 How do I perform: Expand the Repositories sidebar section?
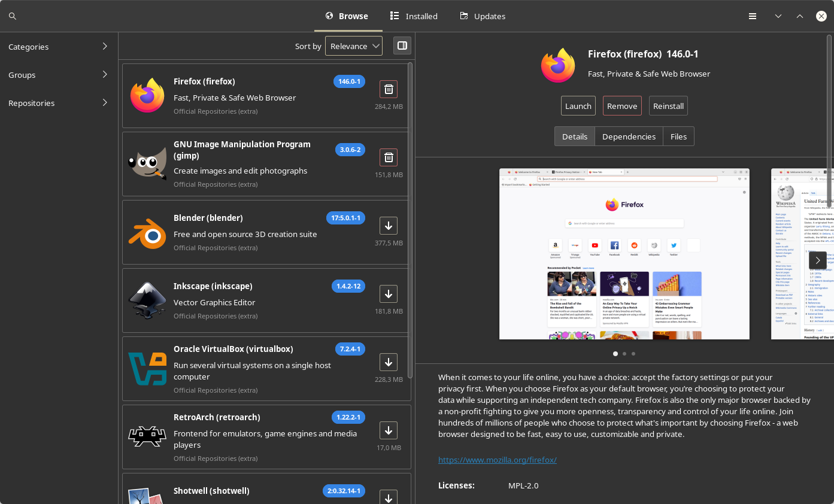click(x=57, y=103)
